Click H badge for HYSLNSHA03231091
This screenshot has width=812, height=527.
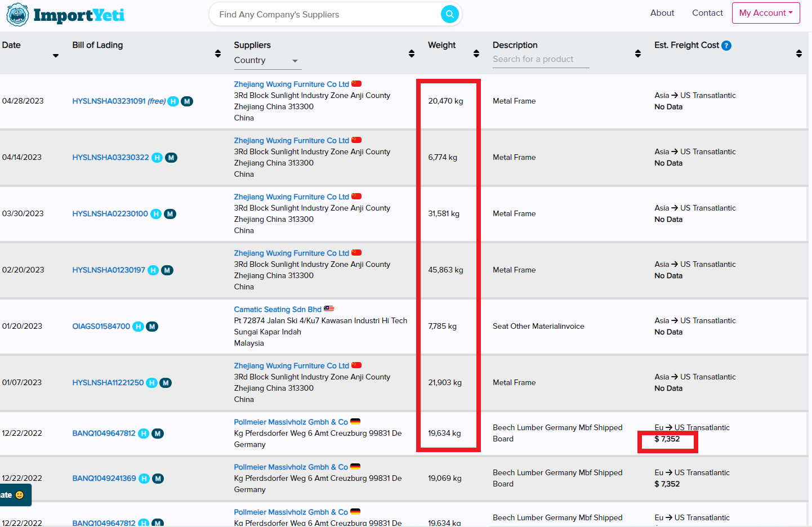tap(173, 101)
